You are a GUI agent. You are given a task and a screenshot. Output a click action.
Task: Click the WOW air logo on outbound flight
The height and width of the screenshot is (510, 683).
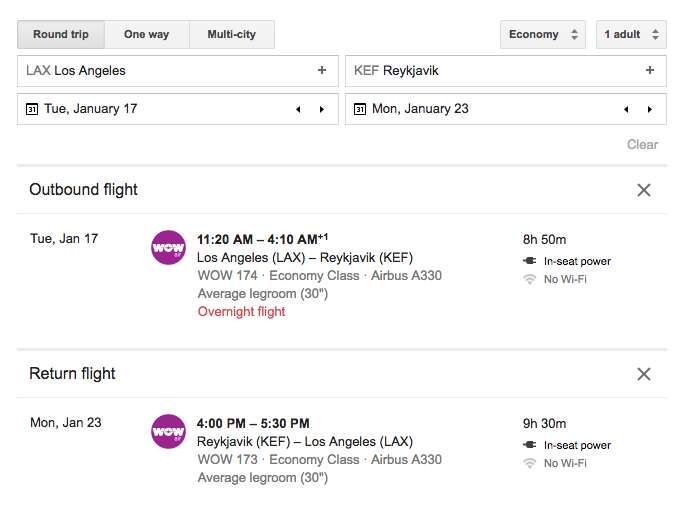click(x=169, y=247)
